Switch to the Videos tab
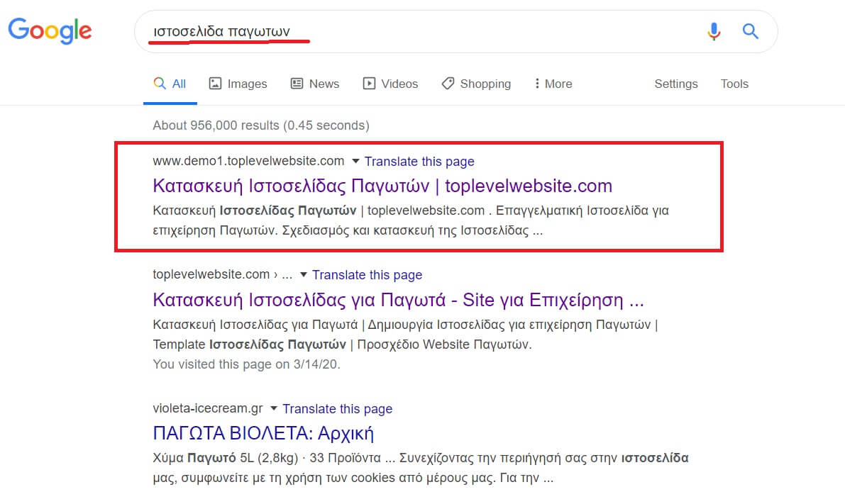Screen dimensions: 845x504 [391, 84]
